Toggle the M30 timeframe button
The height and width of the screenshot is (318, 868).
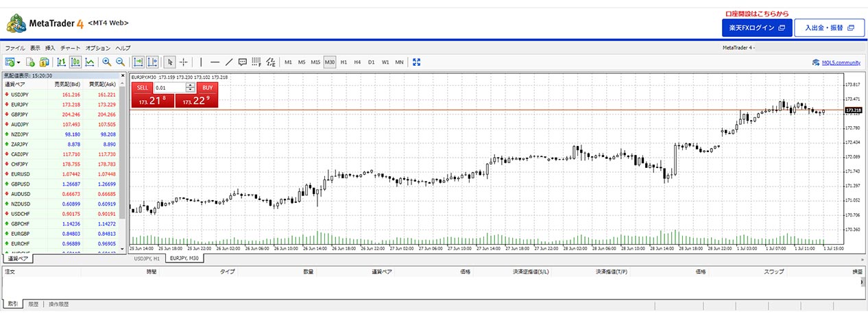pyautogui.click(x=330, y=62)
